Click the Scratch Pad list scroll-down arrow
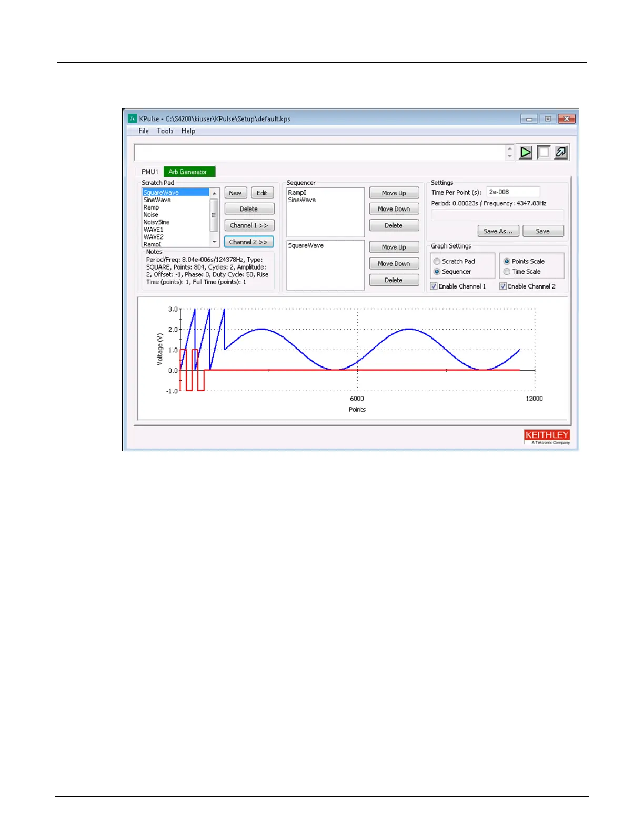644x834 pixels. click(x=214, y=242)
